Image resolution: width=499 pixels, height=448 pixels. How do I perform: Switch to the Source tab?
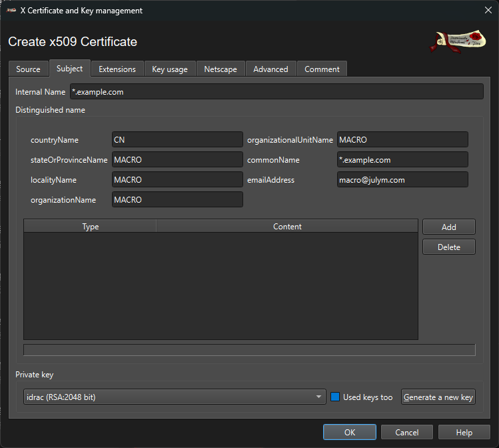point(29,69)
